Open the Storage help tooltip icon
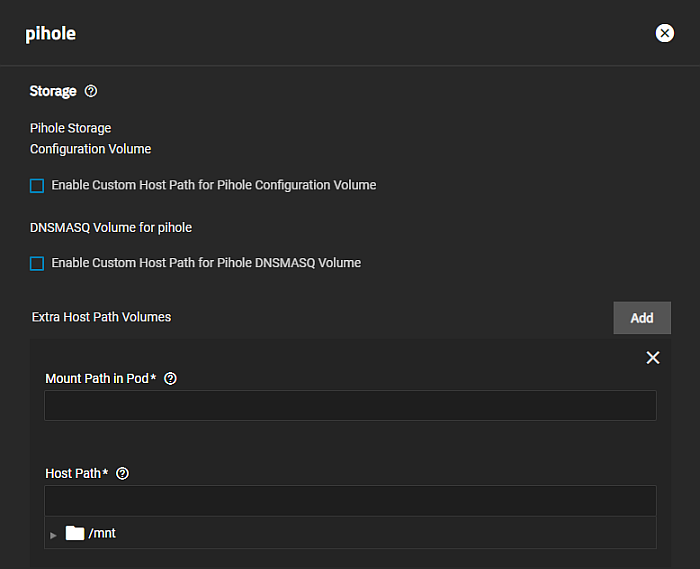The image size is (700, 569). [x=91, y=91]
